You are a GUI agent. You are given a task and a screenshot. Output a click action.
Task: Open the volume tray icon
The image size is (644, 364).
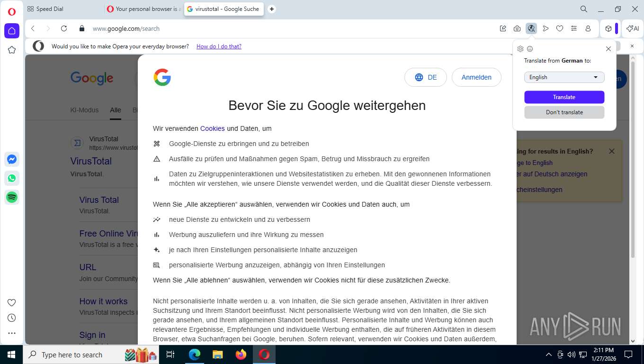tap(572, 355)
